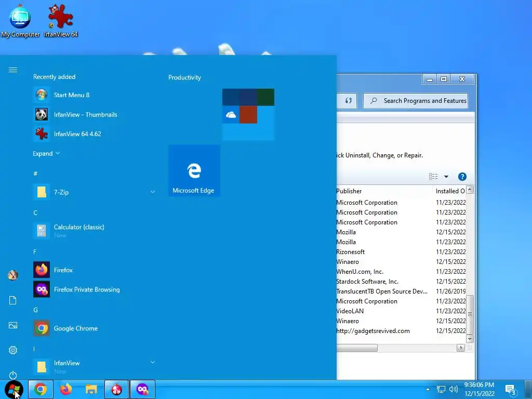The image size is (532, 399).
Task: Open the clock showing 9:36:06 PM
Action: click(479, 389)
